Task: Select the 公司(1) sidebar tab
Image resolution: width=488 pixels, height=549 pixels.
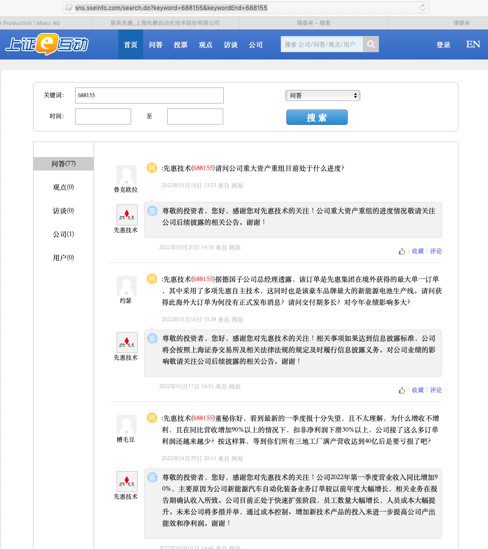Action: point(63,234)
